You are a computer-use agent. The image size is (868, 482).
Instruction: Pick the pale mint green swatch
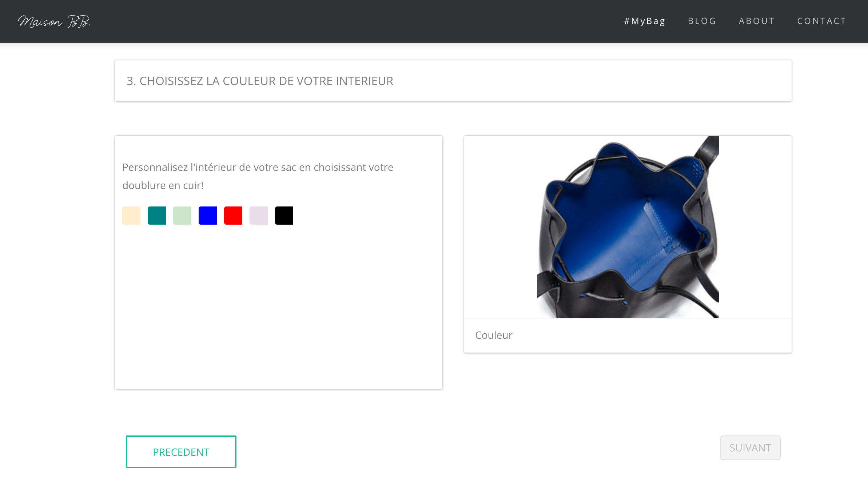(x=182, y=216)
